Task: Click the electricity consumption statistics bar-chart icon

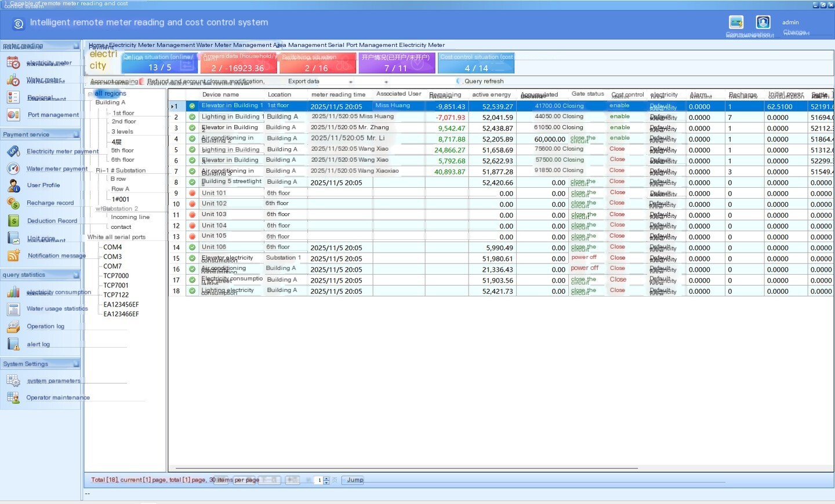Action: point(13,292)
